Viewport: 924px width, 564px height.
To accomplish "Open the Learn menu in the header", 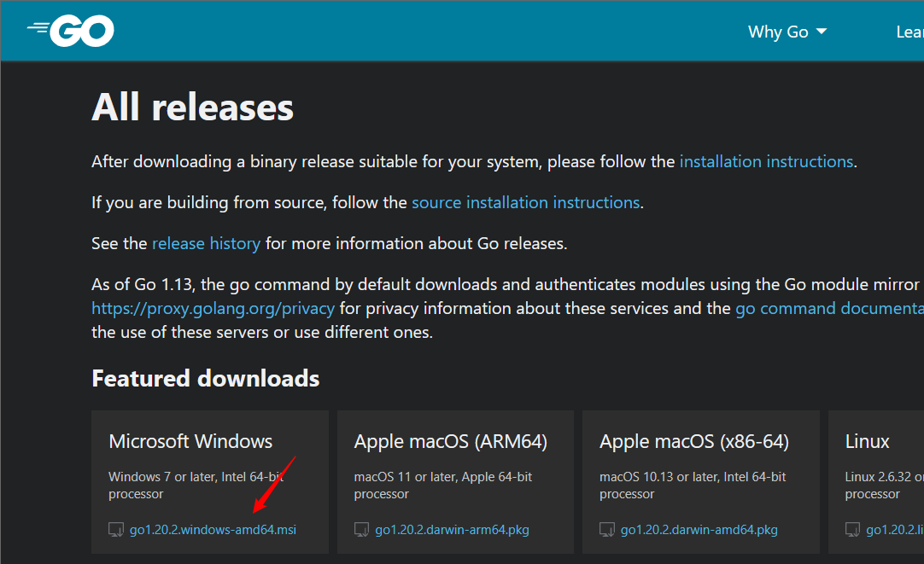I will (x=909, y=32).
